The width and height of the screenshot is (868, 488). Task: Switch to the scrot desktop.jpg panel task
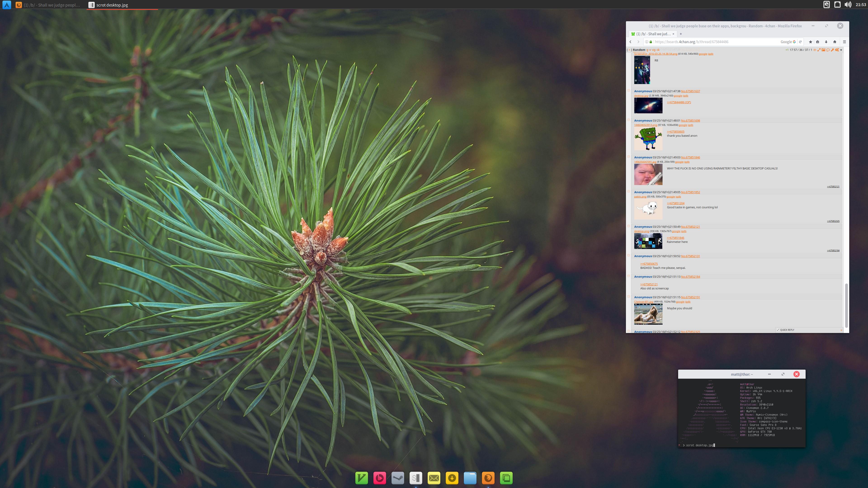(122, 5)
